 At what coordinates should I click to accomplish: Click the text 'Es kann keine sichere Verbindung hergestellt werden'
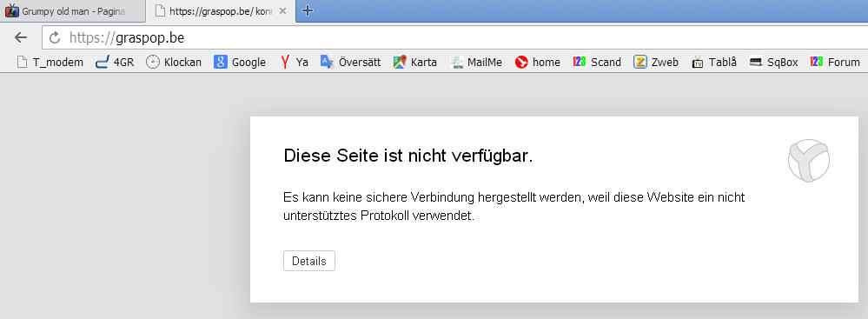pyautogui.click(x=433, y=197)
